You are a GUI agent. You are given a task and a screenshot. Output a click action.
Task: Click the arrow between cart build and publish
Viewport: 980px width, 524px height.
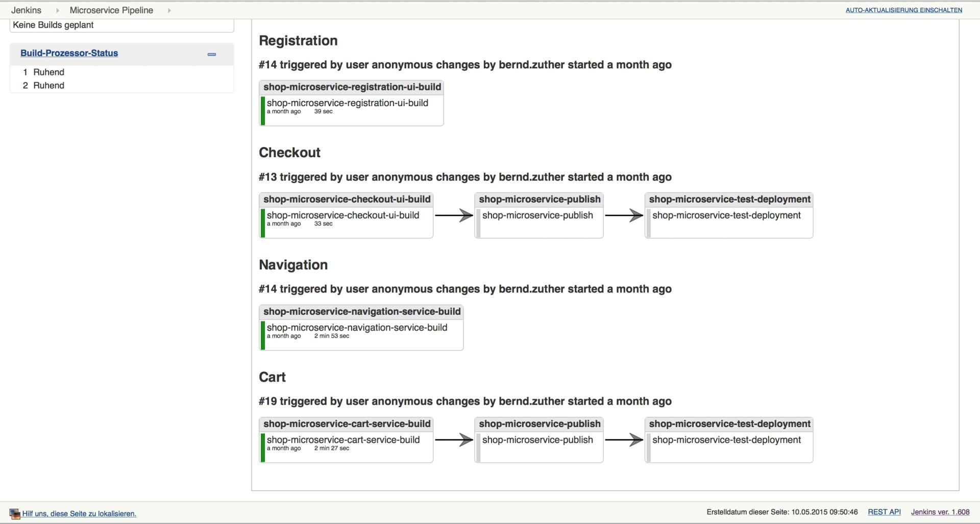[x=454, y=440]
